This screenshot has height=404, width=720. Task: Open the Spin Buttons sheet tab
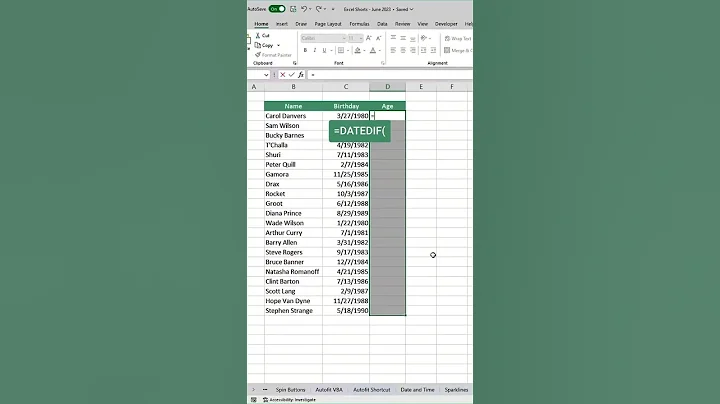[x=290, y=390]
